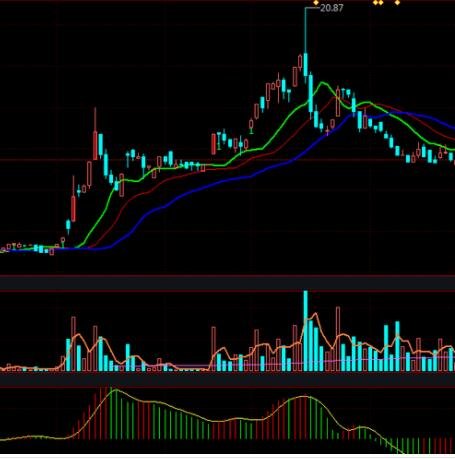Screen dimensions: 455x459
Task: Click the divider band above the MACD panel
Action: [x=227, y=380]
